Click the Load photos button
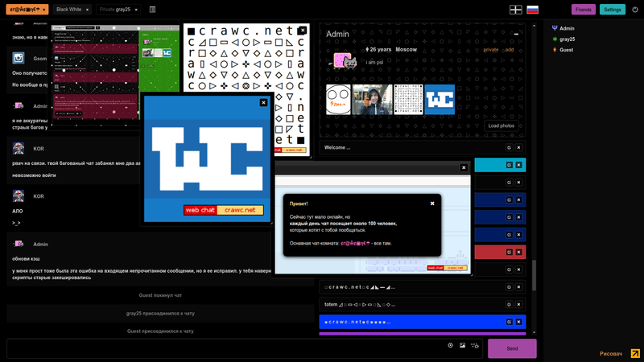Screen dimensions: 644x362 point(501,125)
